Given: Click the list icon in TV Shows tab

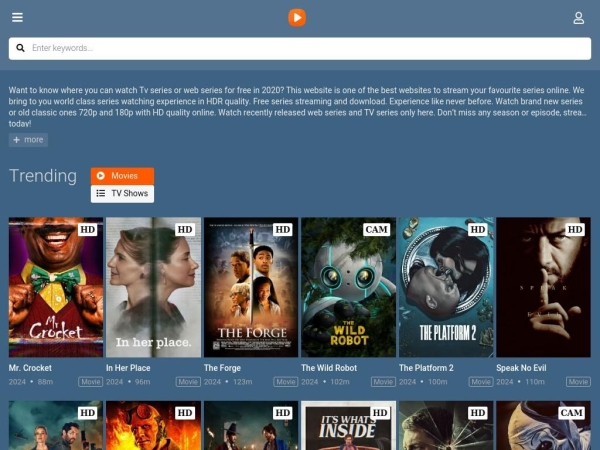Looking at the screenshot, I should (x=101, y=193).
